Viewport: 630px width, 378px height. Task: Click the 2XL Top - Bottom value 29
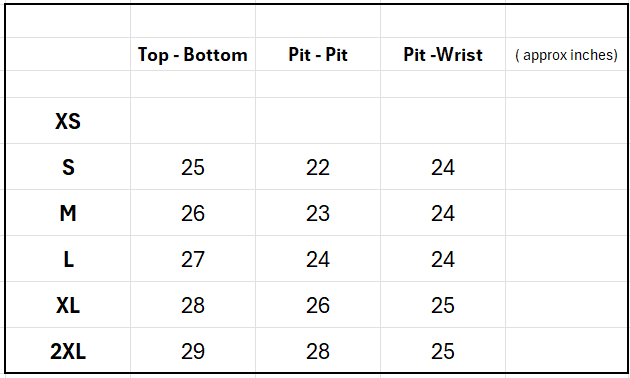click(x=193, y=350)
